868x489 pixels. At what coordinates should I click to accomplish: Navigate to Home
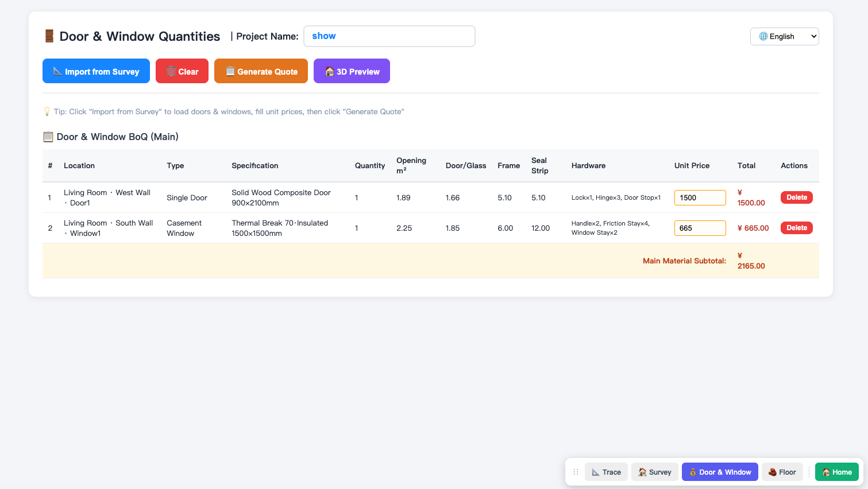[837, 472]
